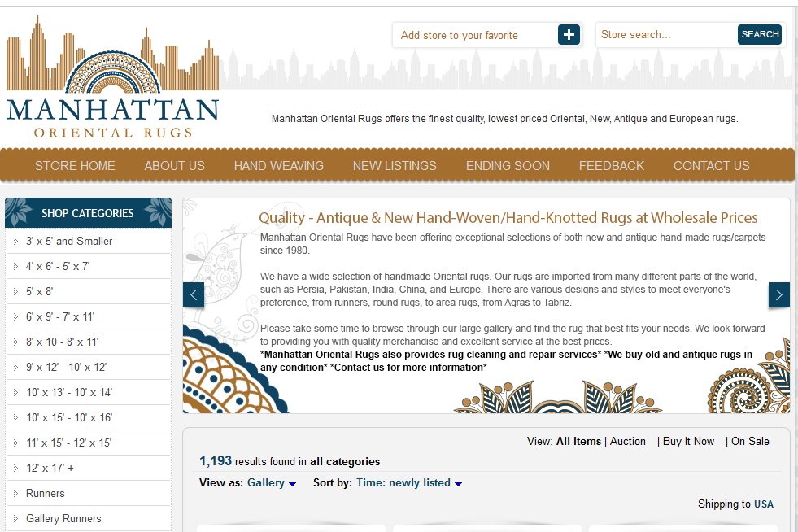This screenshot has width=798, height=532.
Task: Click the previous slide arrow on banner
Action: (x=194, y=294)
